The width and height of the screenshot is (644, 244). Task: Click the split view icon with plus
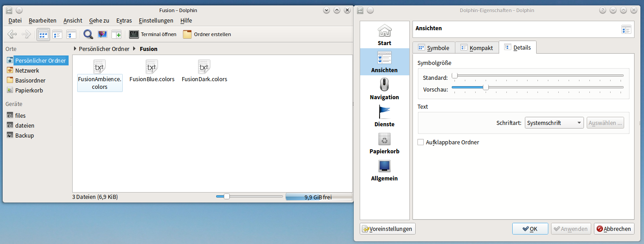[116, 34]
